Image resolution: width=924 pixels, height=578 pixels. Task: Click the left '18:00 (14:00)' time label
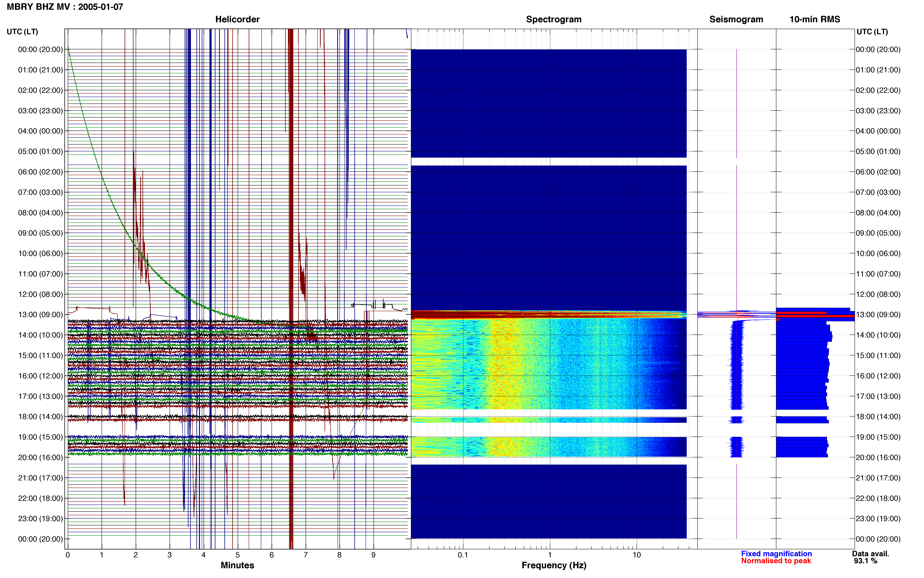(41, 417)
